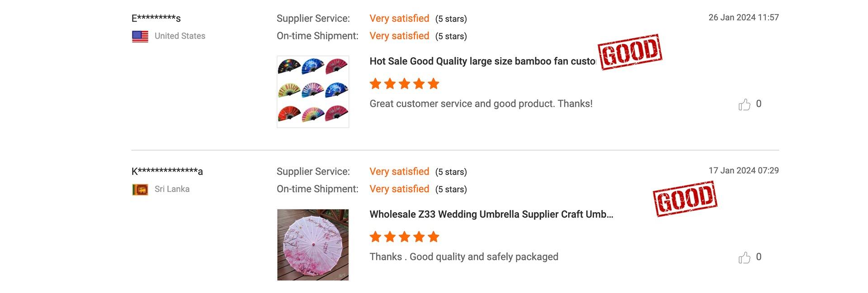Viewport: 868px width, 293px height.
Task: Open Wholesale Z33 Wedding Umbrella product link
Action: pos(491,214)
